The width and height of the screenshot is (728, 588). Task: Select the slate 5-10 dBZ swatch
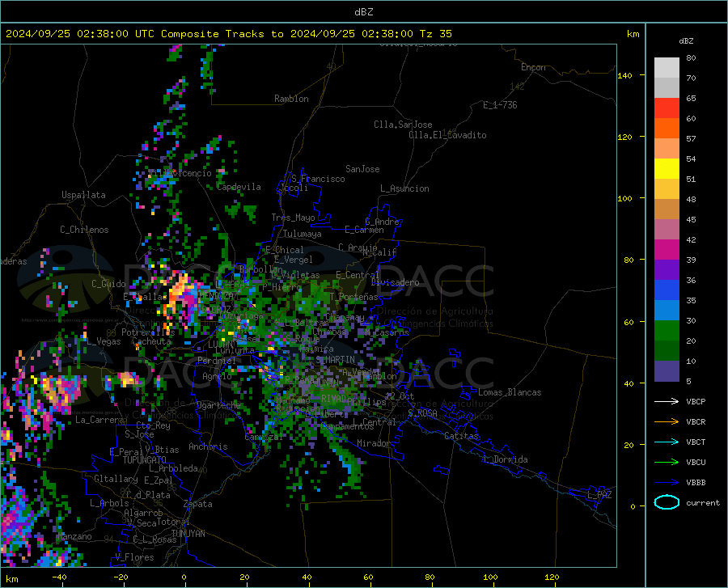[667, 371]
